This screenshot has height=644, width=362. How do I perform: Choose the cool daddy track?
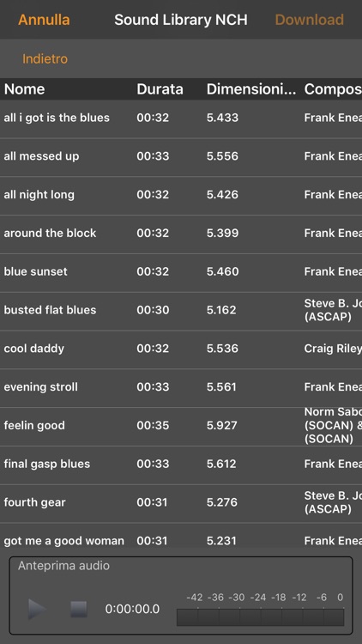click(181, 349)
